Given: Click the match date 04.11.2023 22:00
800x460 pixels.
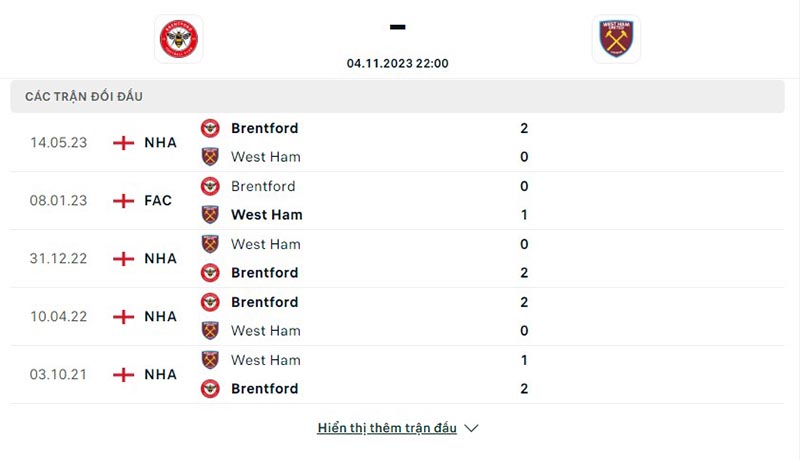Looking at the screenshot, I should [x=397, y=63].
